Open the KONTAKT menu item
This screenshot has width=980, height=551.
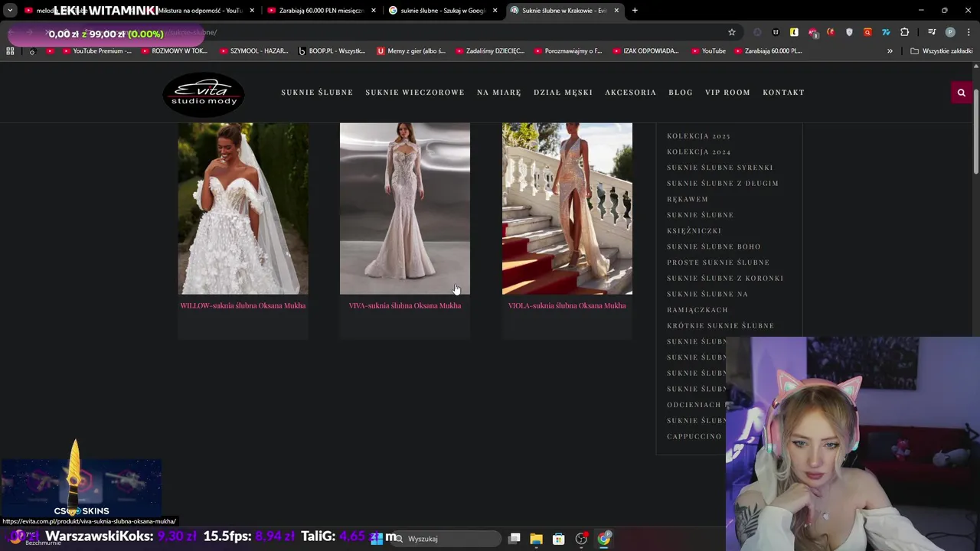(783, 93)
